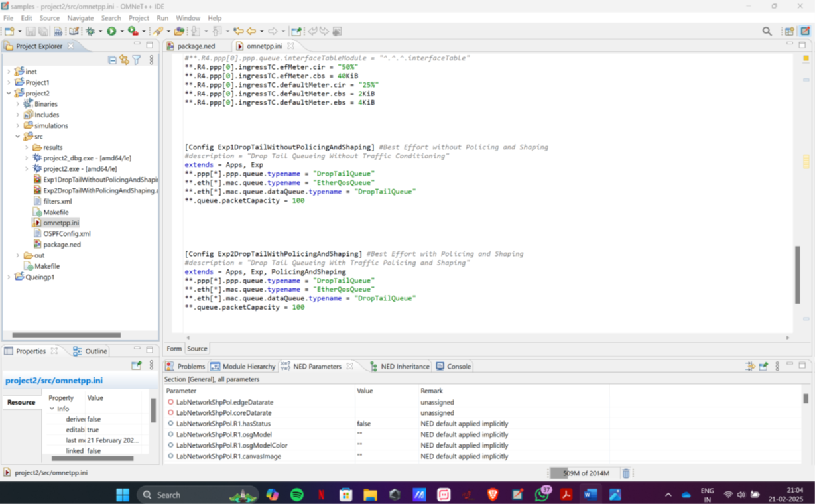Click the heap status memory bar
The width and height of the screenshot is (815, 504).
583,473
